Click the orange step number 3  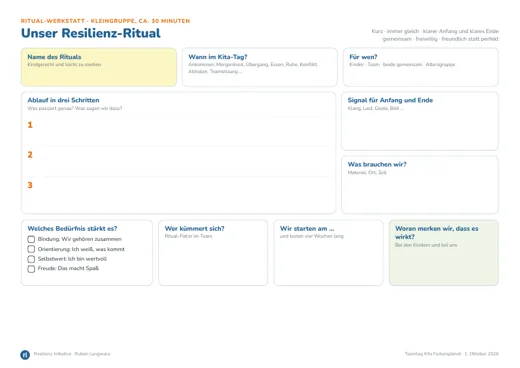point(30,185)
